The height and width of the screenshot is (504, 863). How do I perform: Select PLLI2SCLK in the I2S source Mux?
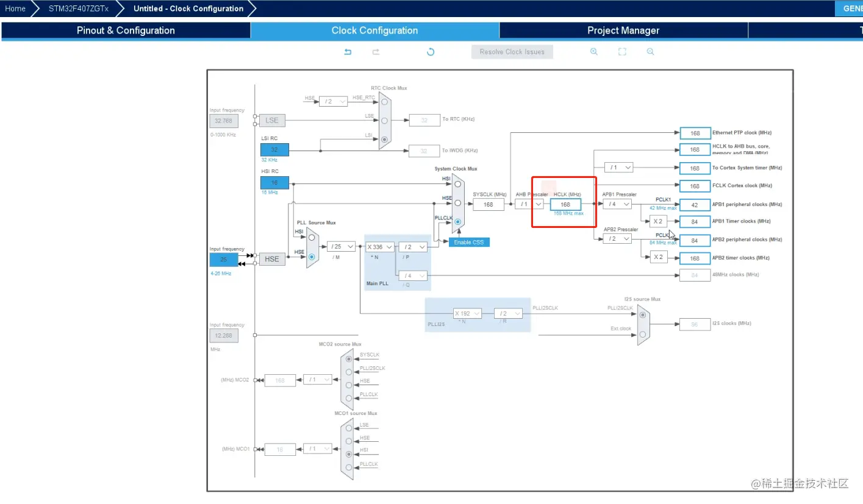coord(642,314)
